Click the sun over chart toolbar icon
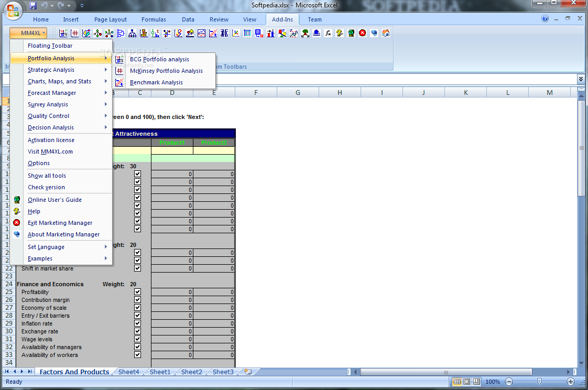 (x=190, y=34)
